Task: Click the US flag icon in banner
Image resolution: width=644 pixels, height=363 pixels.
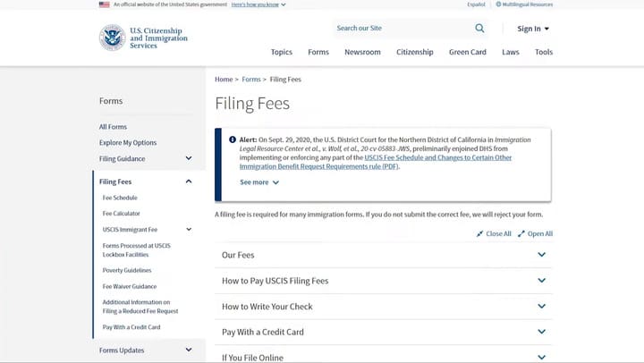Action: pos(105,4)
